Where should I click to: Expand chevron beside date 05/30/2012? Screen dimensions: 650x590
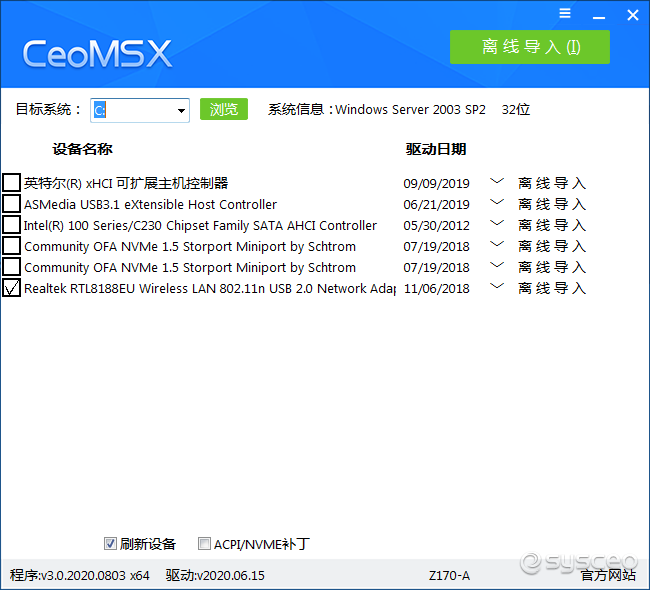497,223
